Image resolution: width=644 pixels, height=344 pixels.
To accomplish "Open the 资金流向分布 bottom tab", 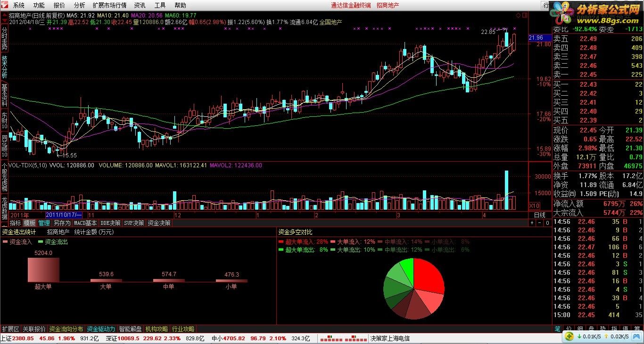I will coord(66,329).
